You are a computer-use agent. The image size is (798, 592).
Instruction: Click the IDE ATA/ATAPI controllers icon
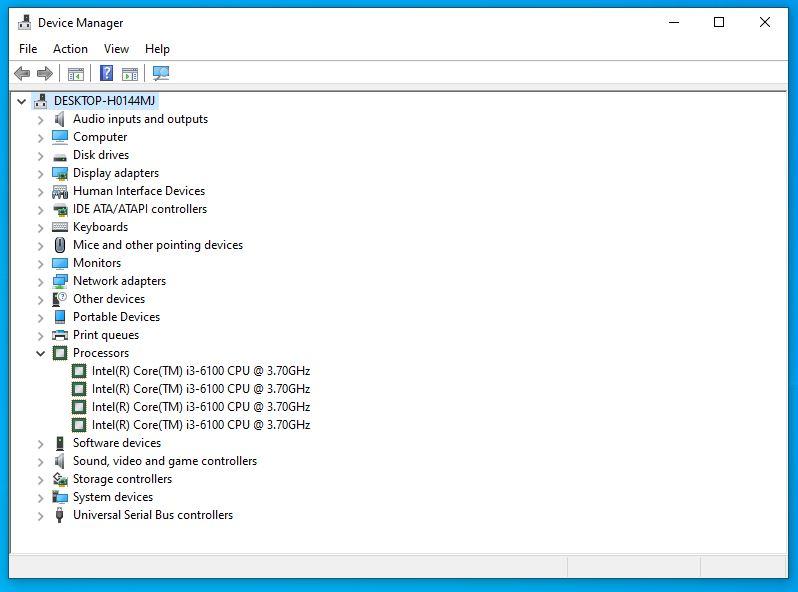pos(60,209)
